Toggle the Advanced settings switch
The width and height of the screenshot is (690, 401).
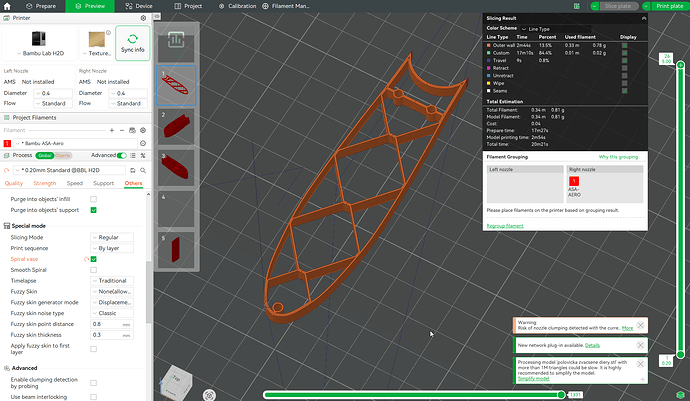[121, 155]
